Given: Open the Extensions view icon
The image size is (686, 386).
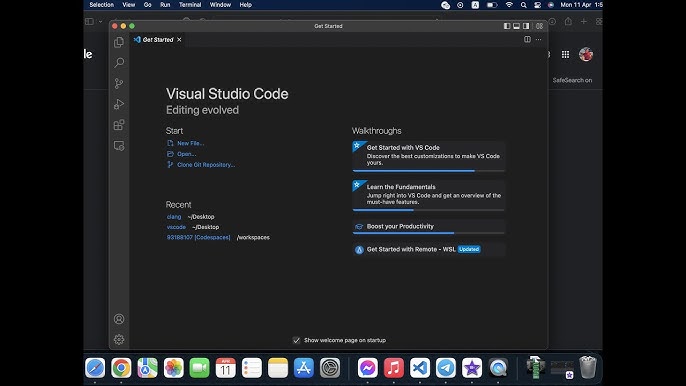Looking at the screenshot, I should point(119,125).
